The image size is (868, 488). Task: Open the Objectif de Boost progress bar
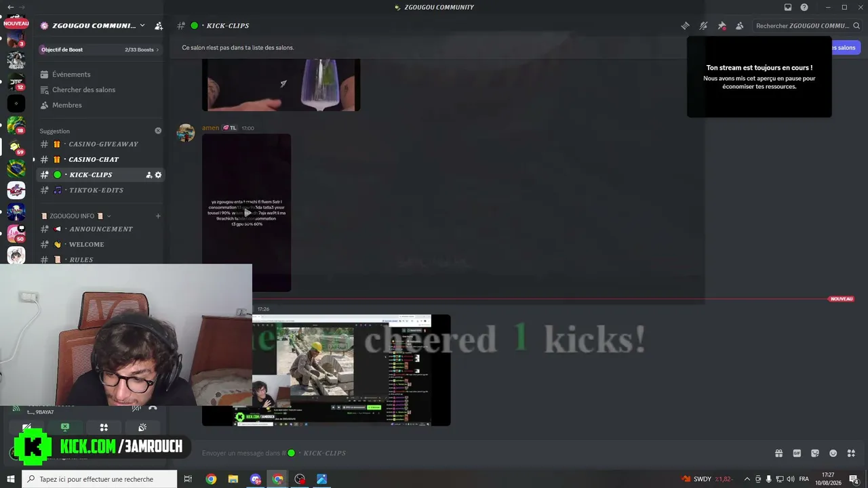coord(100,49)
